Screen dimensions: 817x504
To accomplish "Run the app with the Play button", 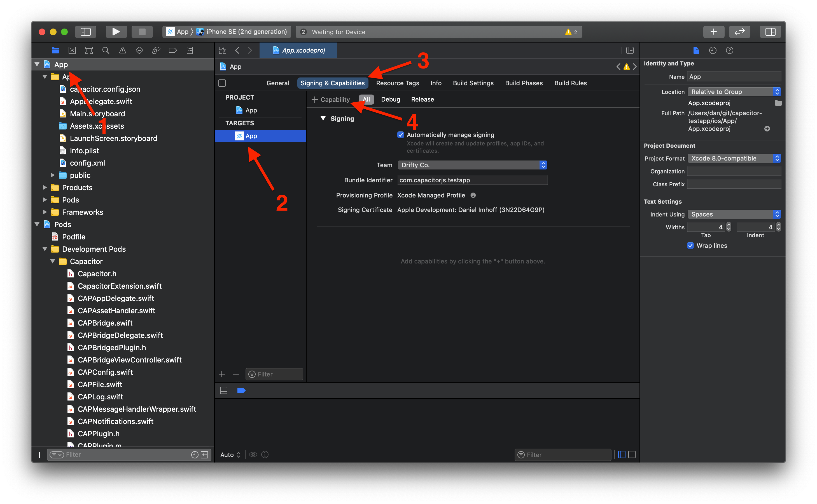I will point(116,32).
